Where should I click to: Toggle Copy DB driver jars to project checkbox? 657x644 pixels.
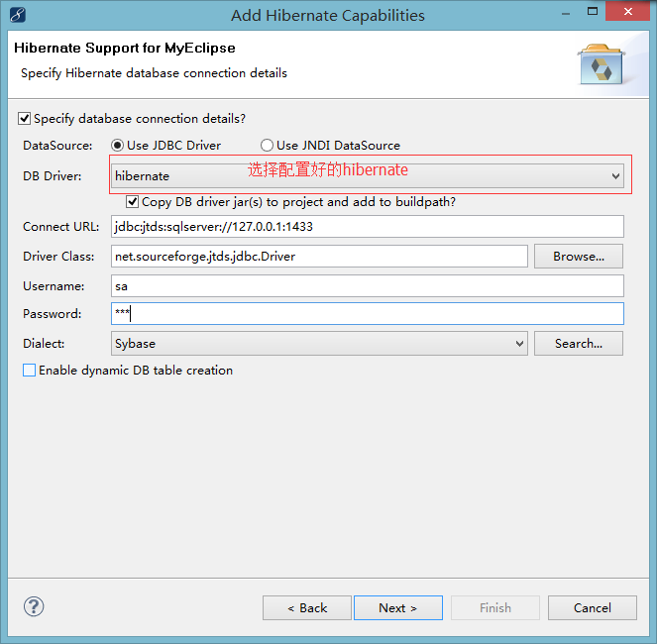133,202
